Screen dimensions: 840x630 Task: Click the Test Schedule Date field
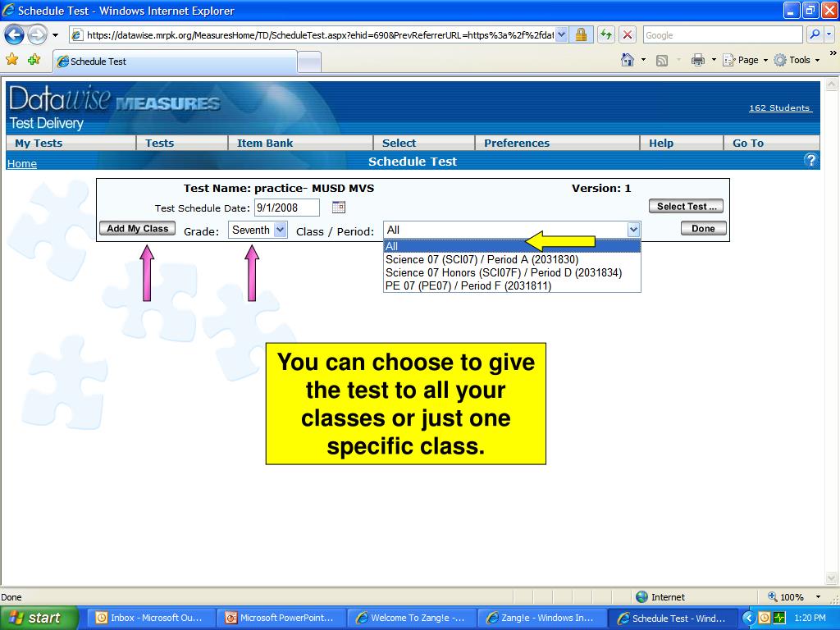(286, 208)
